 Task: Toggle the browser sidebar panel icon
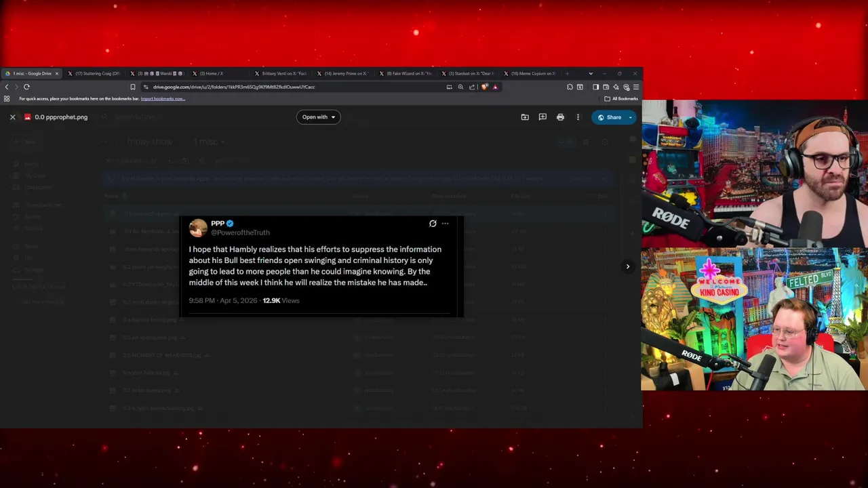coord(595,87)
